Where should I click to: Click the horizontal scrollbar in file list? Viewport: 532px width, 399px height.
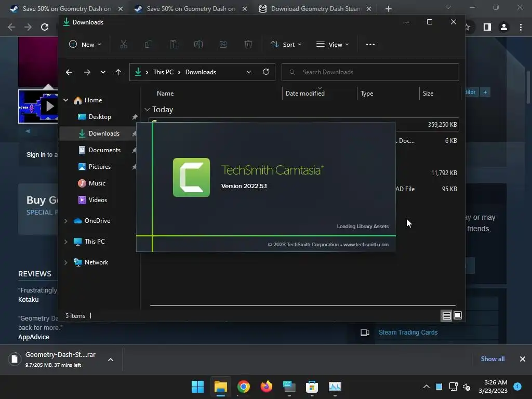point(303,305)
